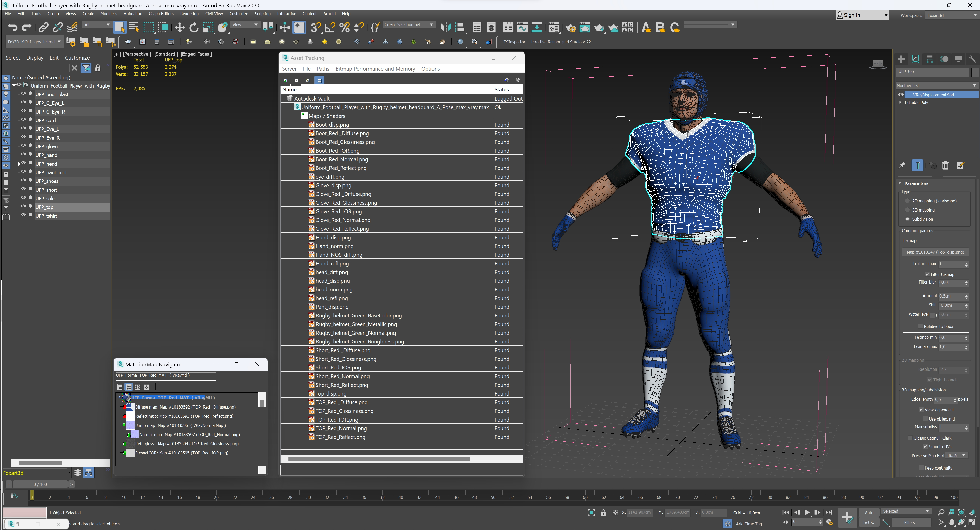Open the Sign In account button
The width and height of the screenshot is (980, 530).
(x=862, y=15)
